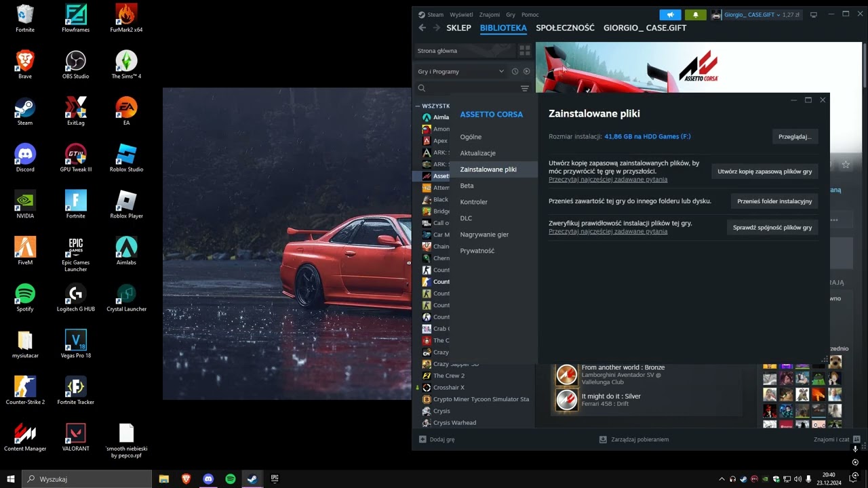
Task: Open OBS Studio desktop shortcut
Action: (x=76, y=65)
